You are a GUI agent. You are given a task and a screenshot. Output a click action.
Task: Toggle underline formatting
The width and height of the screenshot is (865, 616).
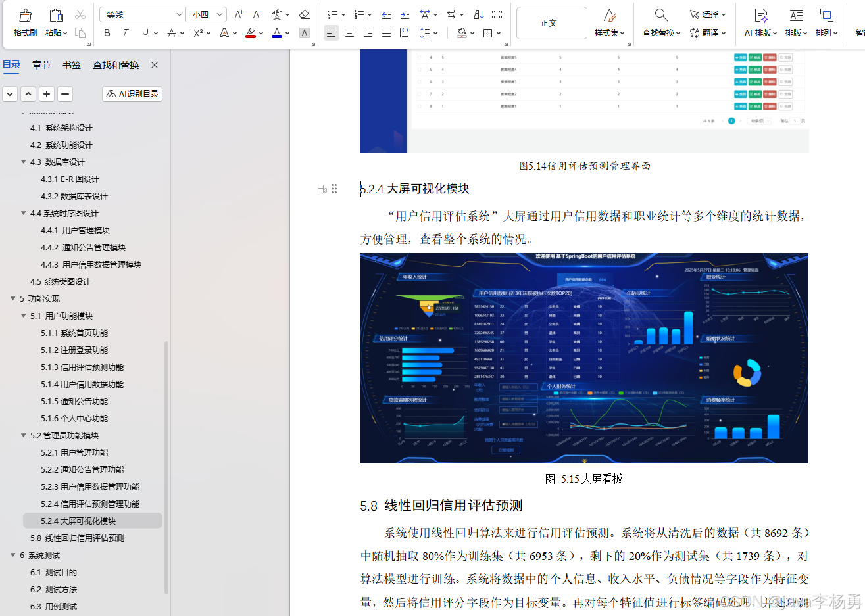(145, 33)
